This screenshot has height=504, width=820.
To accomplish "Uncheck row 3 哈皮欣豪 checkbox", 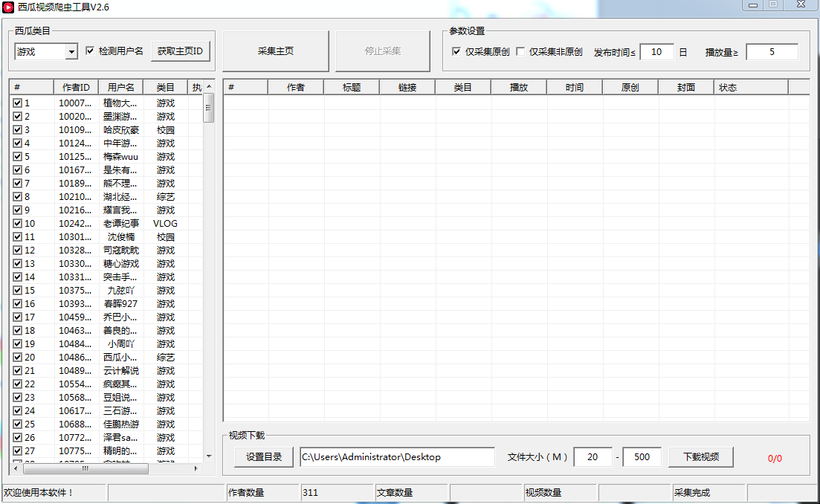I will (17, 130).
